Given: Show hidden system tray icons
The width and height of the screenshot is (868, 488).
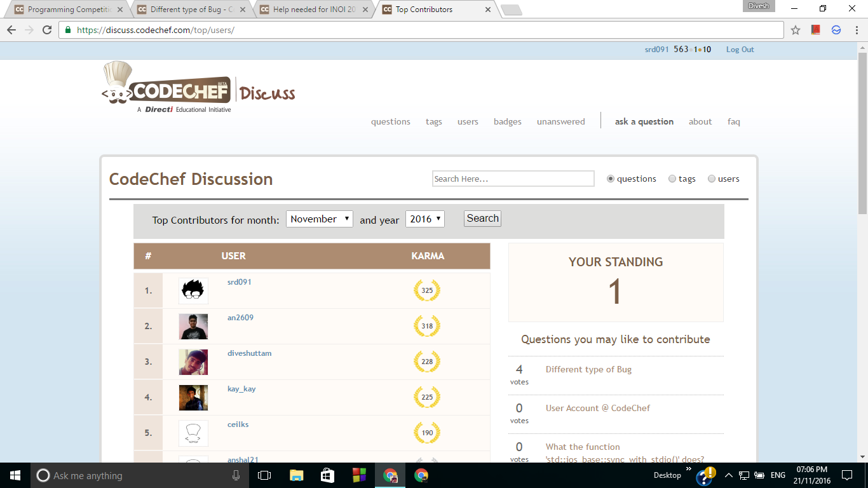Looking at the screenshot, I should coord(729,475).
